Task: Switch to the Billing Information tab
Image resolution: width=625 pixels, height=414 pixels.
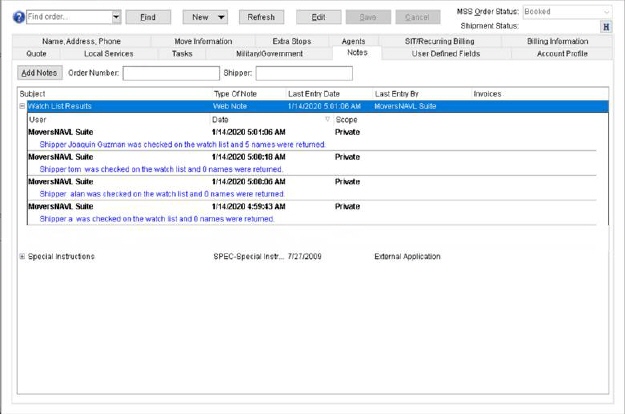Action: (557, 40)
